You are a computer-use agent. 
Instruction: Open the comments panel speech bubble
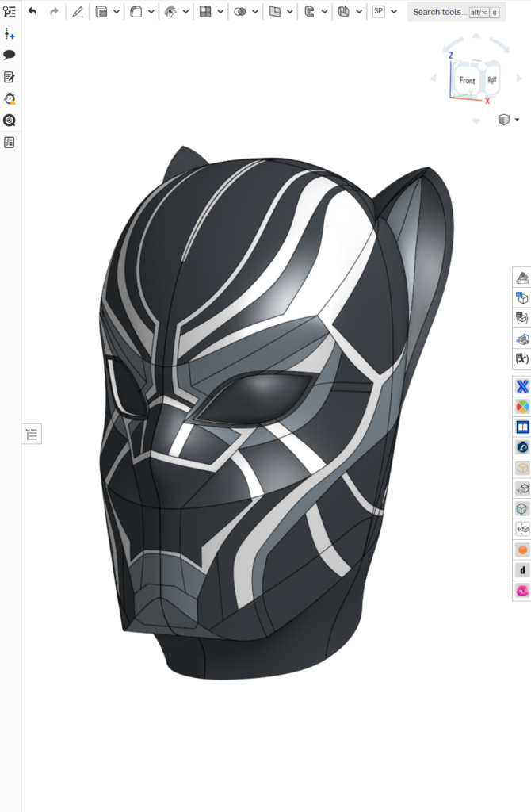coord(10,55)
